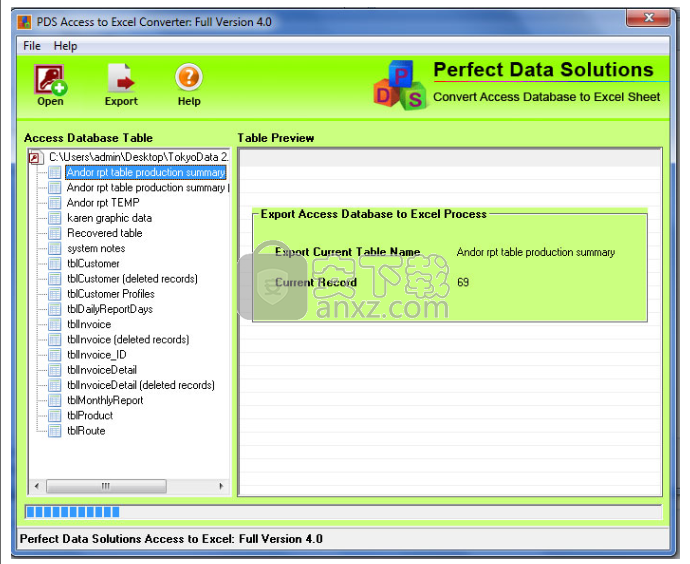The width and height of the screenshot is (690, 564).
Task: Click table icon beside tblInvoice_ID
Action: 55,355
